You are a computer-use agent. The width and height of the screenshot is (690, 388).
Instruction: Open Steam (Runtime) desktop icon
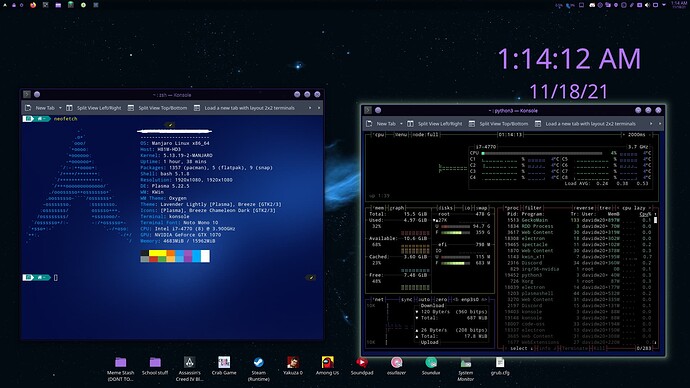coord(258,369)
